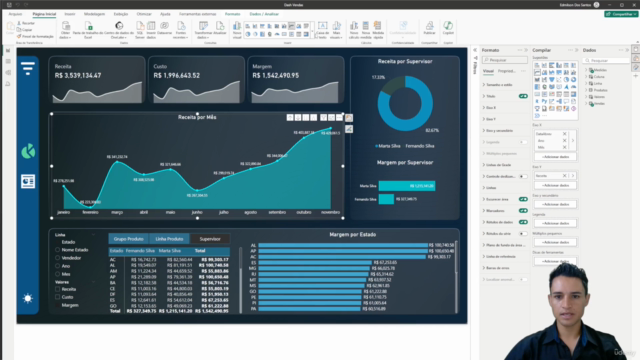Click the matrix table vertical scrollbar

(x=240, y=280)
